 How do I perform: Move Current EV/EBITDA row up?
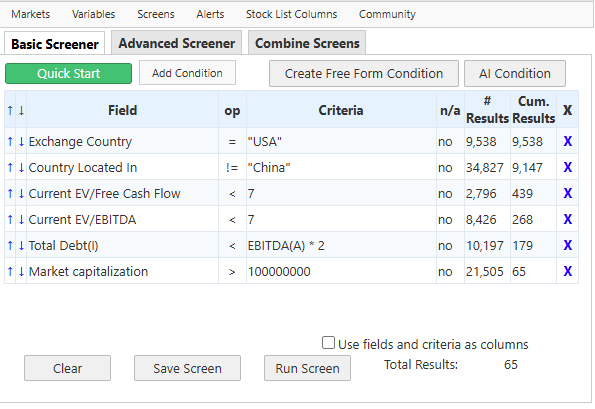click(10, 219)
